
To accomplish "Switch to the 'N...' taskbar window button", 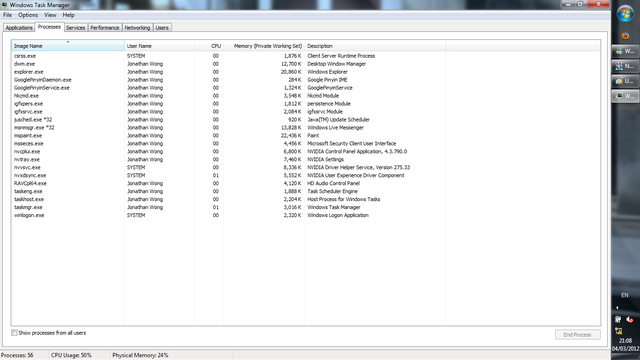I will pyautogui.click(x=625, y=66).
